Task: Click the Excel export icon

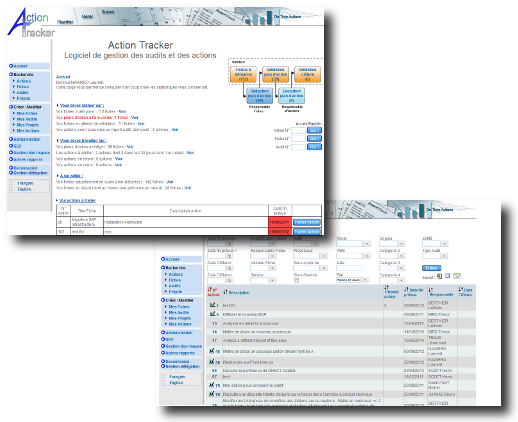Action: click(x=439, y=276)
